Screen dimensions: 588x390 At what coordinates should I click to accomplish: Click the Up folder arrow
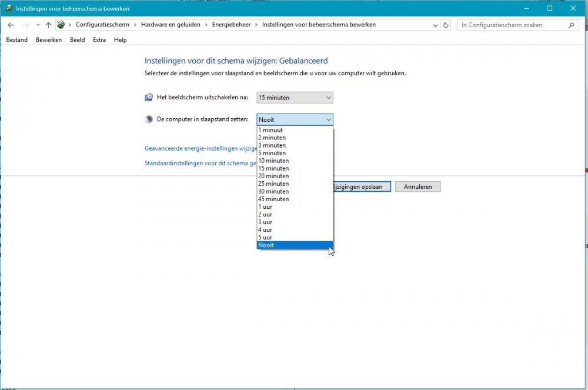point(48,25)
